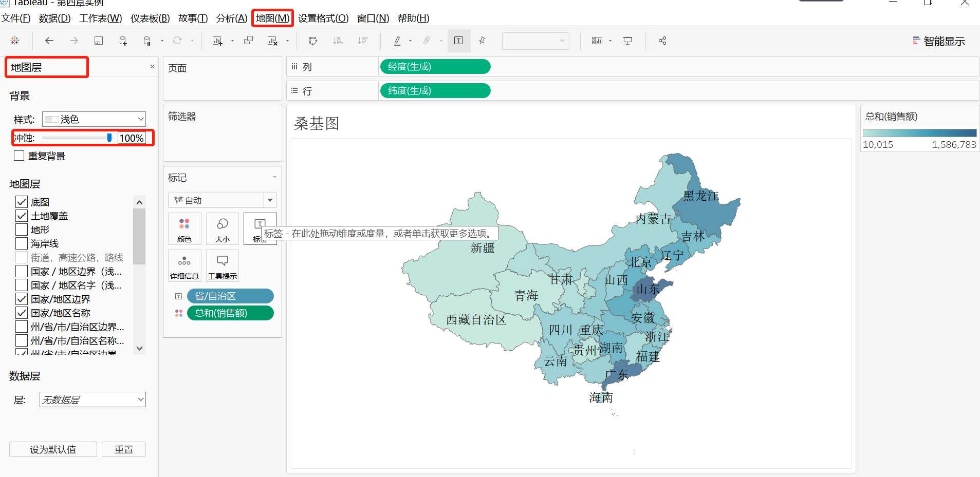Open show/hide cards dropdown arrow
This screenshot has width=980, height=477.
pos(610,41)
